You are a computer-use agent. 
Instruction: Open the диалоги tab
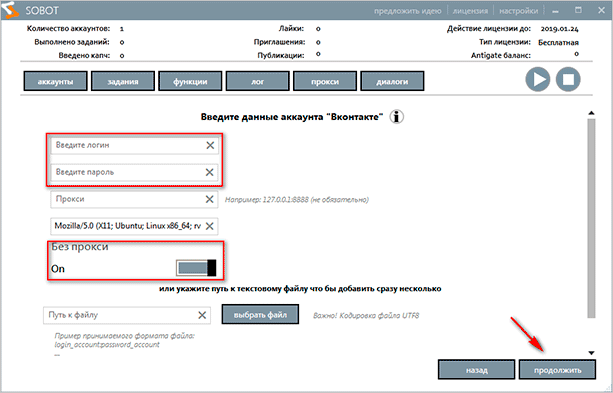coord(392,81)
